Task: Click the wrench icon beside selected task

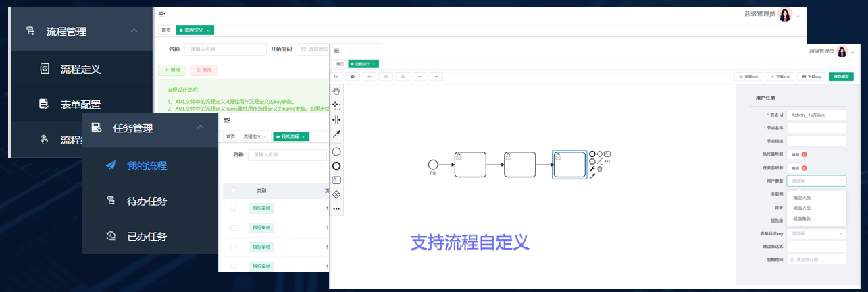Action: (592, 169)
